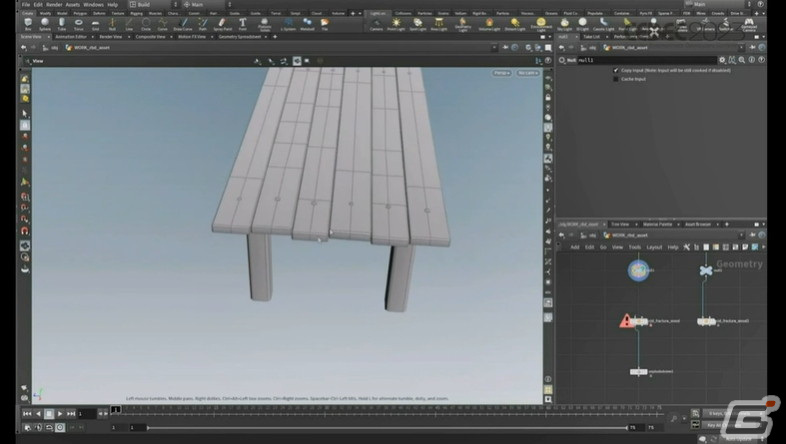
Task: Select the Draw Curve shelf tool
Action: (x=183, y=24)
